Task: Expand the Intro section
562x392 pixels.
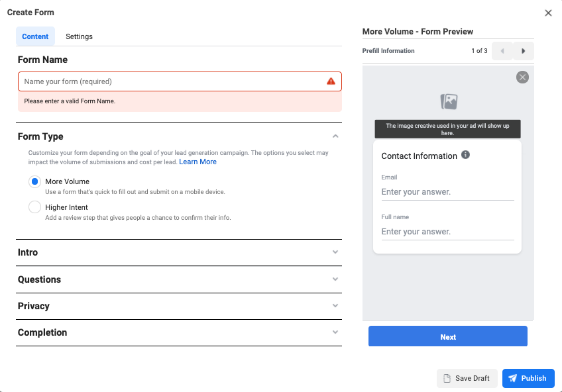Action: [x=335, y=252]
